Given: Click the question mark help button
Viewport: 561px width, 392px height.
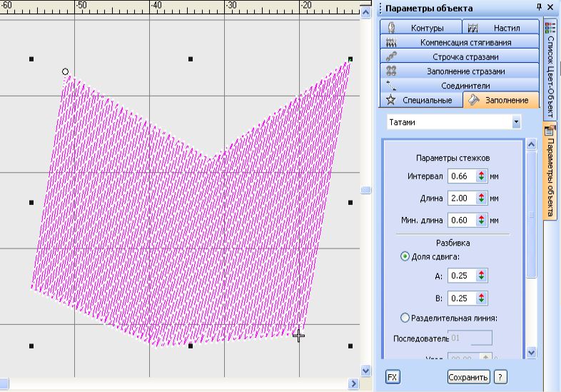Looking at the screenshot, I should coord(500,376).
